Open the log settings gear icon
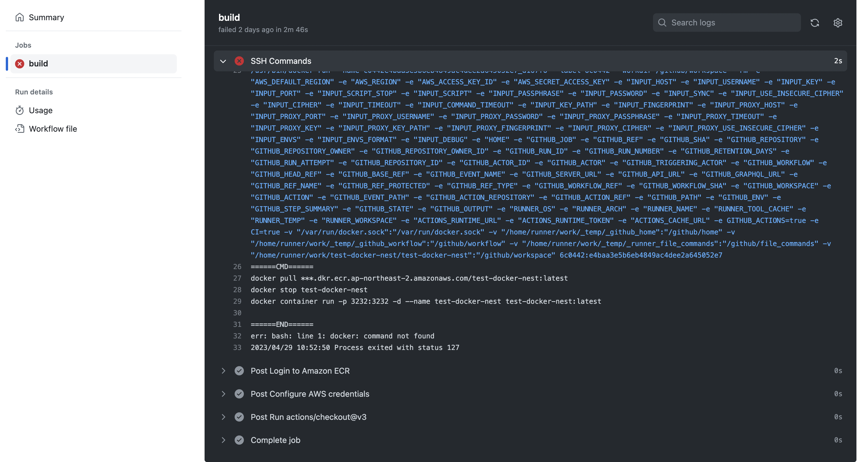This screenshot has width=868, height=462. point(838,23)
